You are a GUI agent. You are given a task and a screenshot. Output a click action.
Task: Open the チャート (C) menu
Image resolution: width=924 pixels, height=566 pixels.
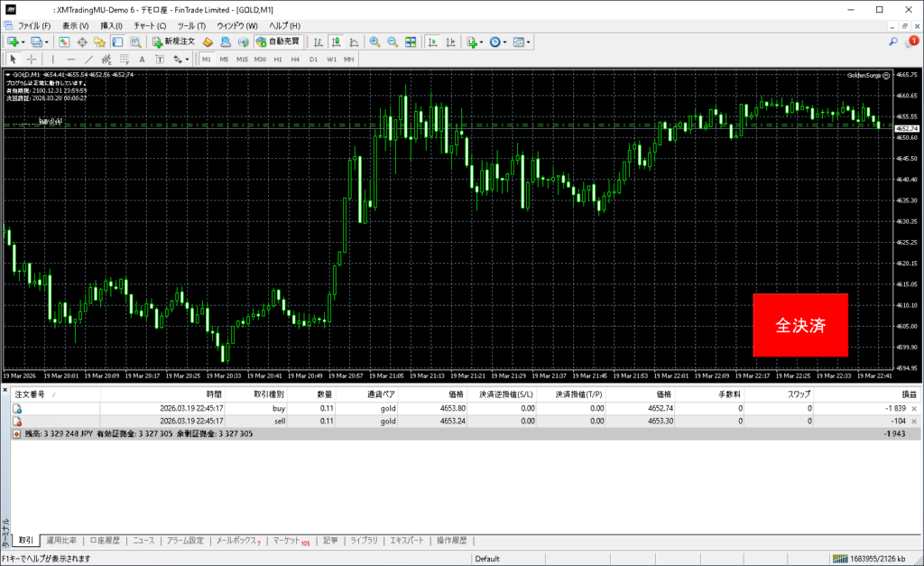[x=150, y=25]
